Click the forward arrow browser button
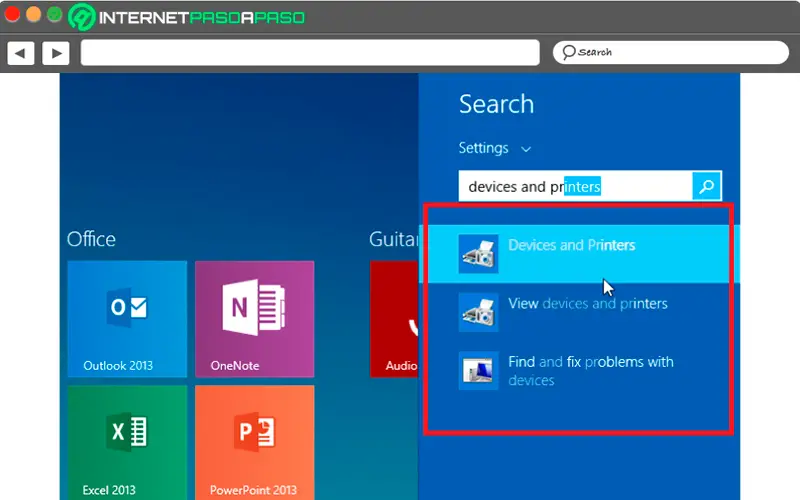 (x=56, y=53)
